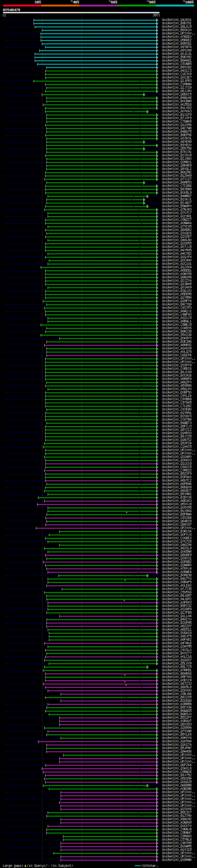This screenshot has height=868, width=197.
Task: Select hit label UniRef100_C8WEJ9
Action: (x=177, y=325)
